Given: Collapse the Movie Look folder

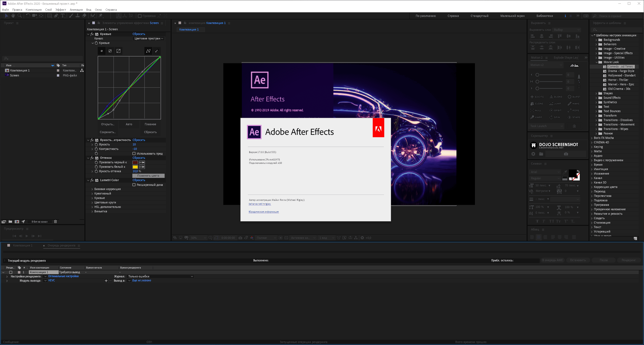Looking at the screenshot, I should [597, 62].
